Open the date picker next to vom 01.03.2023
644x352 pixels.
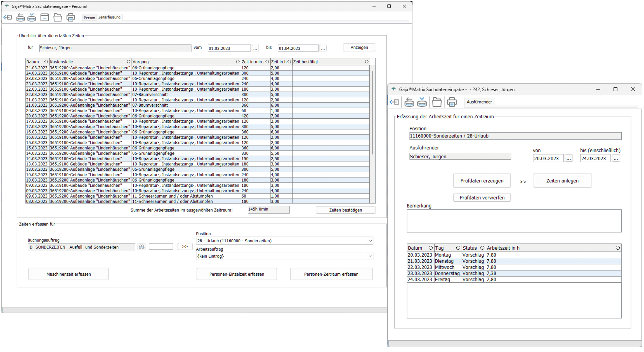click(x=255, y=48)
